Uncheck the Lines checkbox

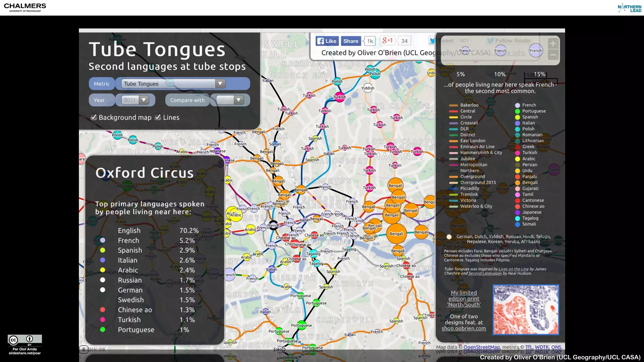point(158,117)
